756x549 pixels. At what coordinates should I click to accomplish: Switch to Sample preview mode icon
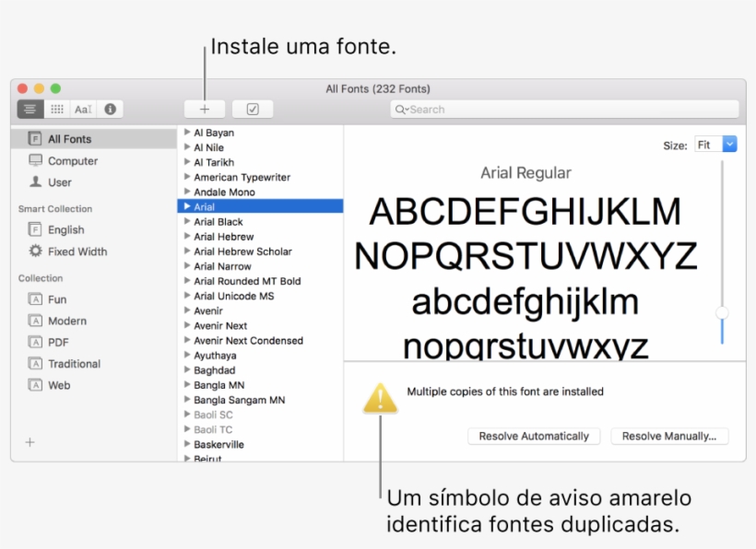coord(30,109)
